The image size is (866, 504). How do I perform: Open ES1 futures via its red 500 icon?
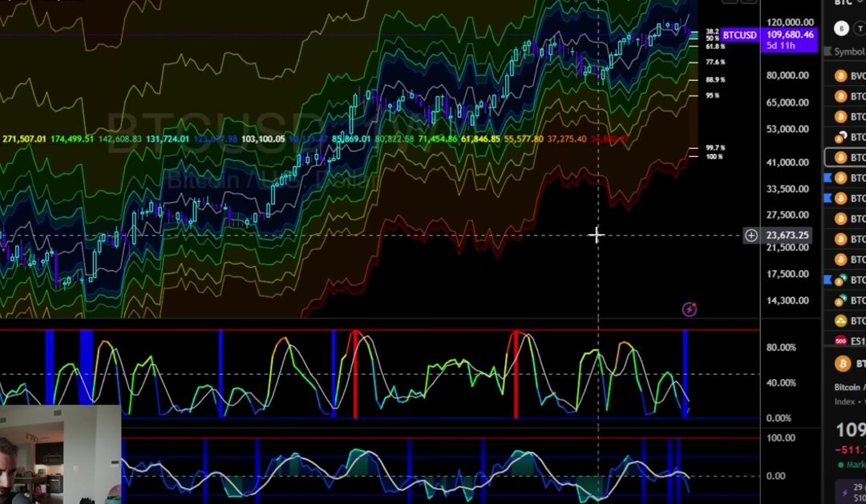840,341
